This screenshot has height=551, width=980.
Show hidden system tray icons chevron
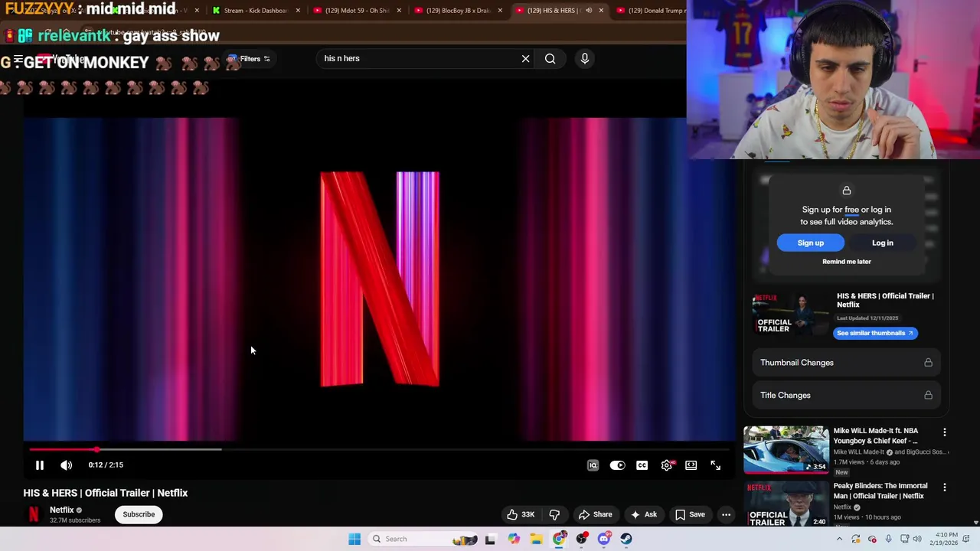839,539
